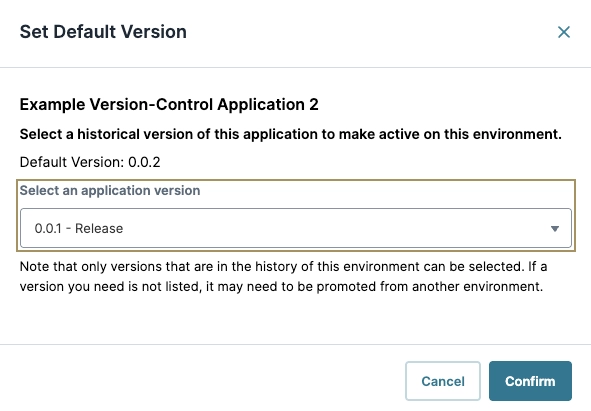Cancel setting the default version
Image resolution: width=591 pixels, height=411 pixels.
coord(443,381)
